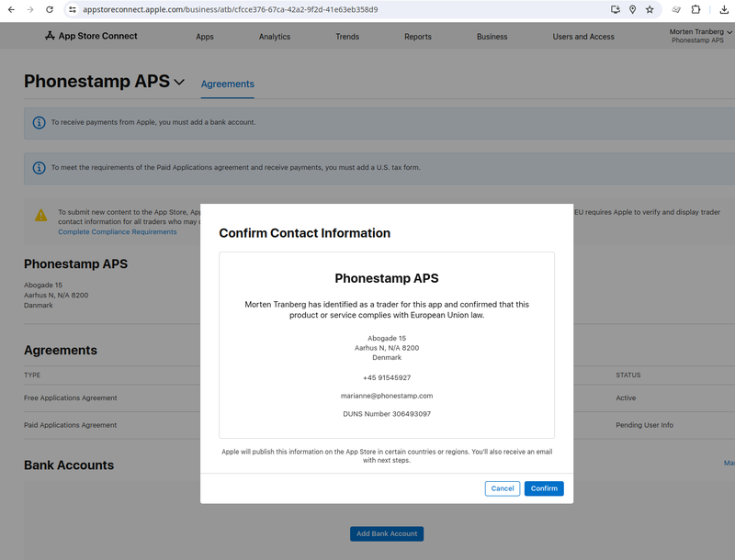Open the Analytics menu

275,37
